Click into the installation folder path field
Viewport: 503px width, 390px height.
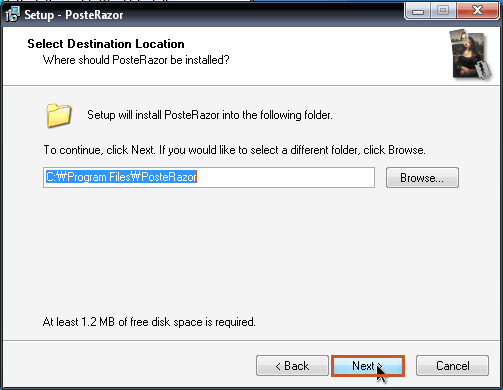[209, 177]
